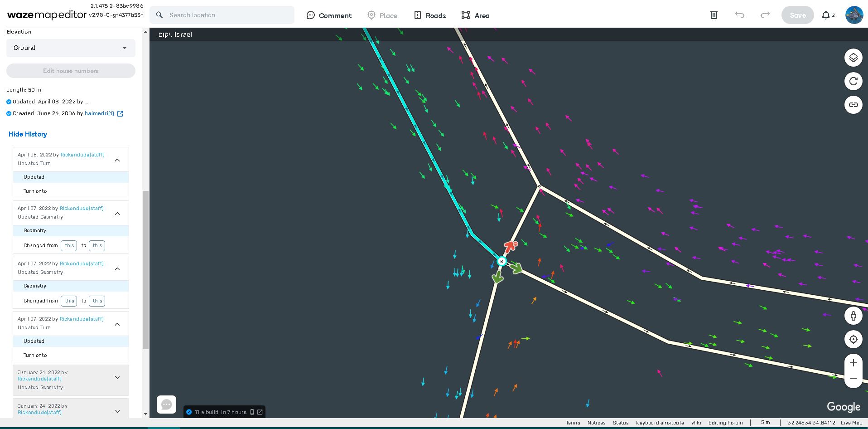This screenshot has width=868, height=429.
Task: Open the map layers panel
Action: pos(853,58)
